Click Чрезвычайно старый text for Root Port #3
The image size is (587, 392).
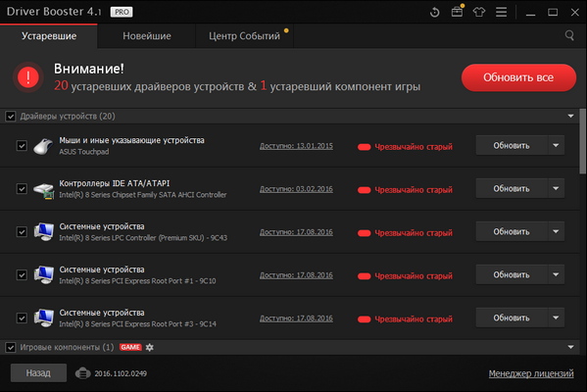(414, 319)
